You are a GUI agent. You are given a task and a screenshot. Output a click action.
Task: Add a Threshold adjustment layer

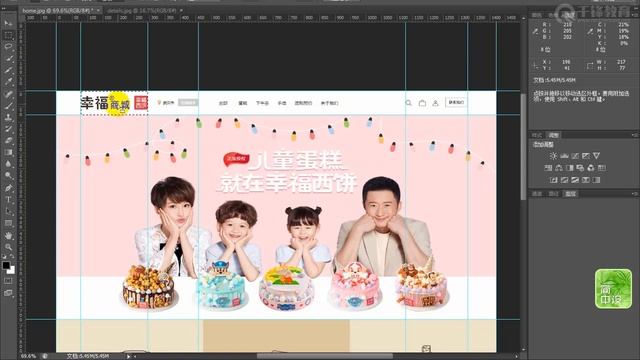coord(575,180)
